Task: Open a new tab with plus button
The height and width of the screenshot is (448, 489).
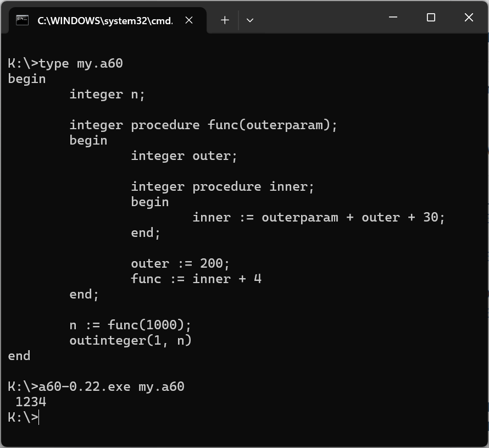Action: [x=225, y=20]
